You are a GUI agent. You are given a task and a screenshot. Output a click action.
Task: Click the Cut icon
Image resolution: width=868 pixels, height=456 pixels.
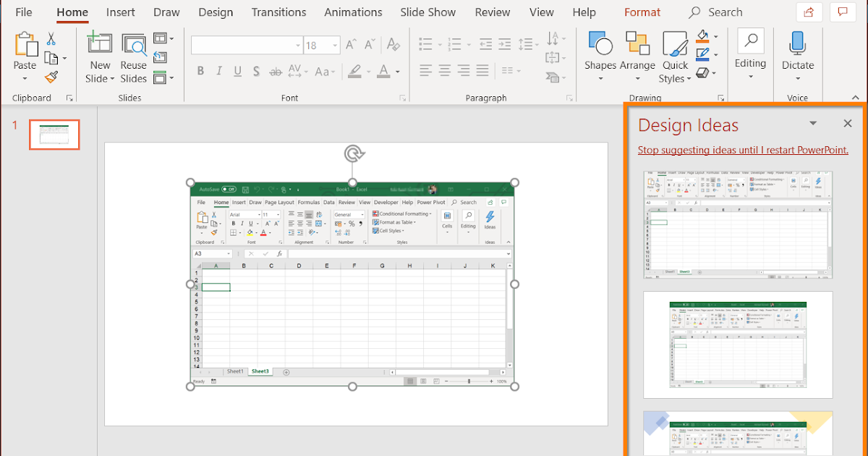pos(51,37)
